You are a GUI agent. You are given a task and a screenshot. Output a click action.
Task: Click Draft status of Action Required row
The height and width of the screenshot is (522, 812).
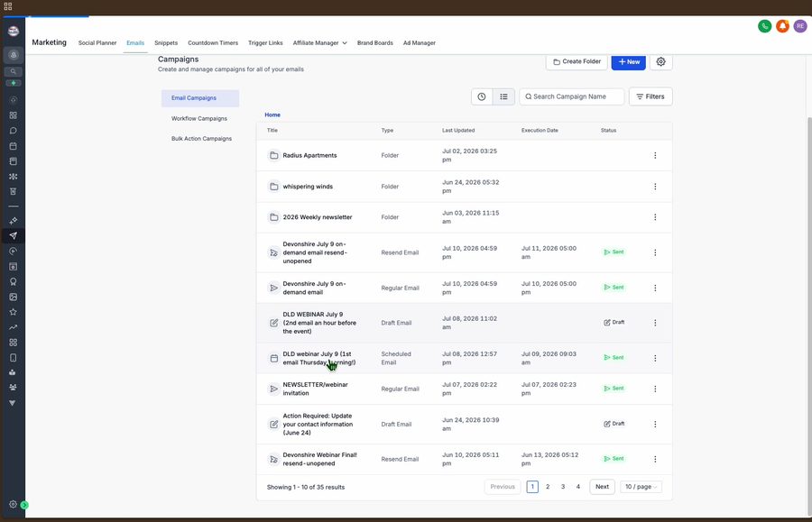pos(614,424)
